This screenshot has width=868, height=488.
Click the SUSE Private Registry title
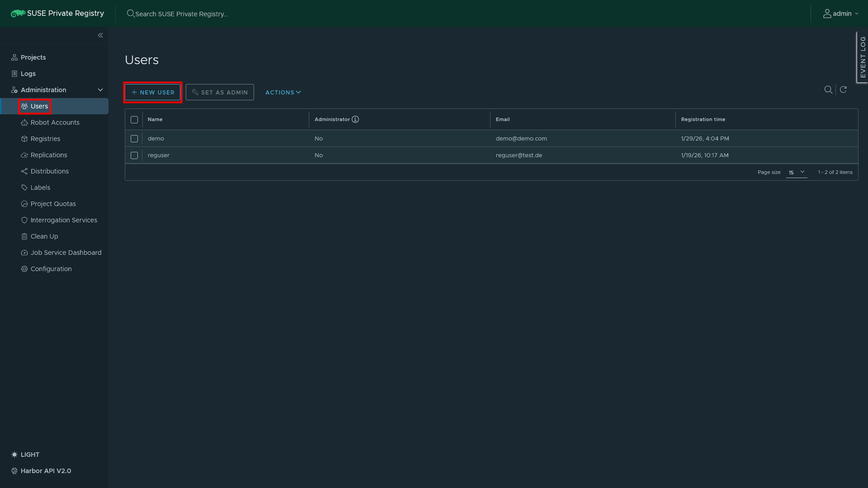tap(66, 14)
